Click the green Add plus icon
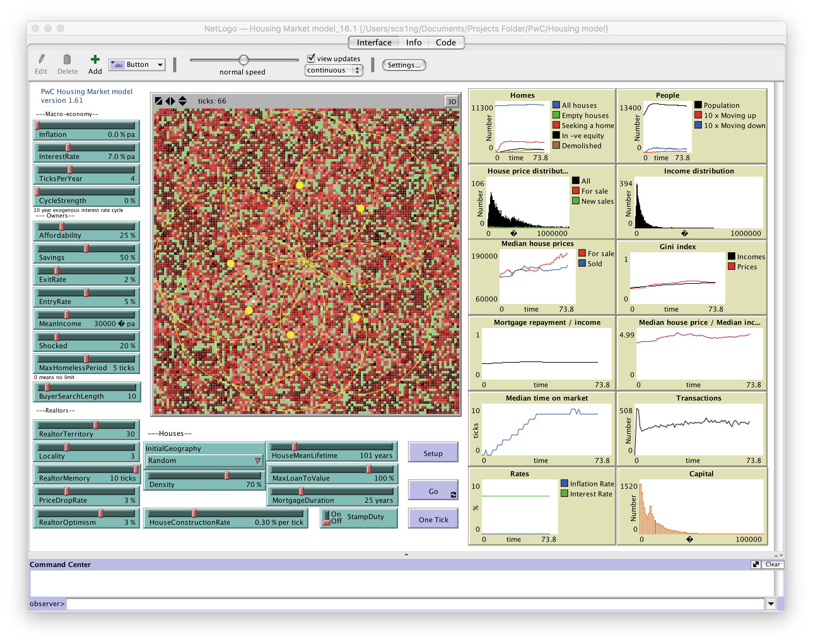 (95, 59)
